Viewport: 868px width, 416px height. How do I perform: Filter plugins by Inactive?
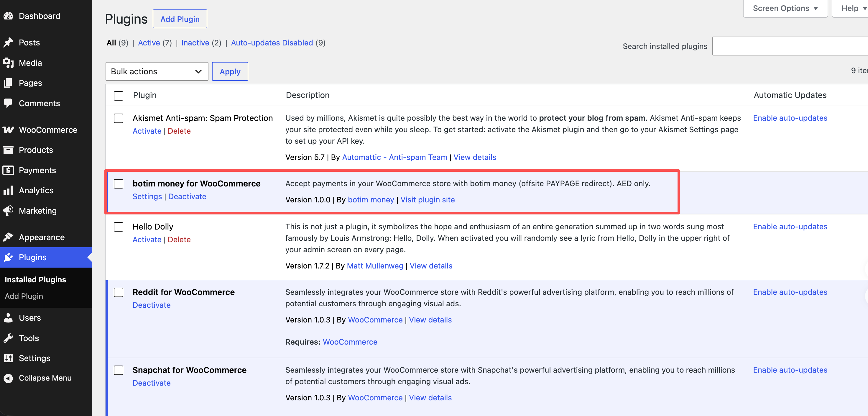click(x=195, y=43)
